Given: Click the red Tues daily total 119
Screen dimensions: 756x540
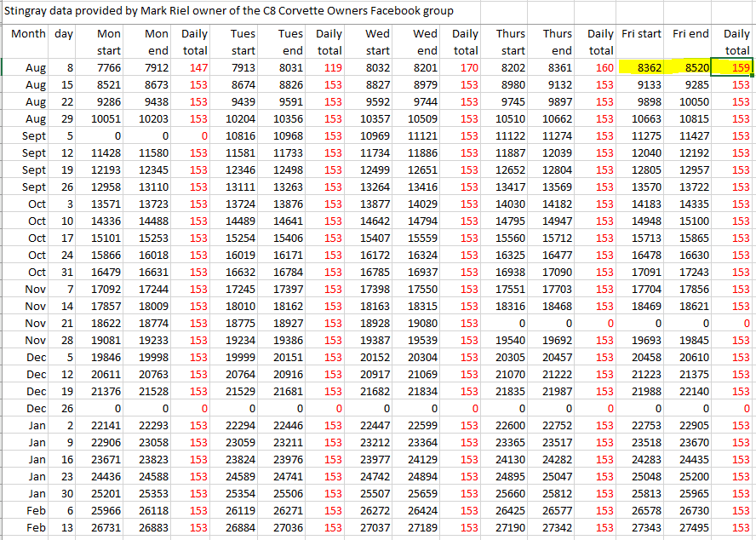Looking at the screenshot, I should (x=332, y=68).
